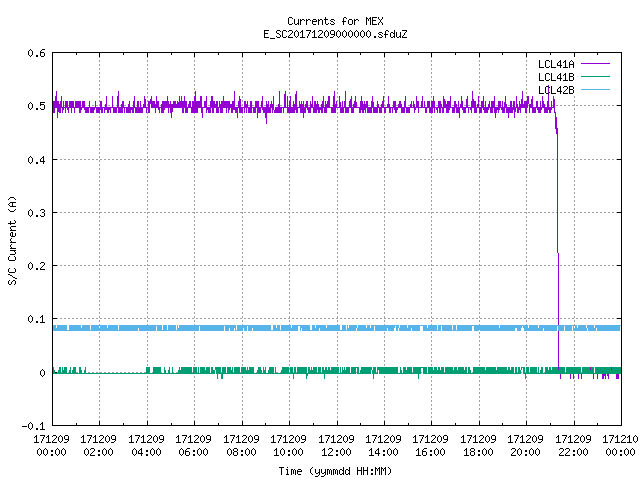Click the 0.6 y-axis tick value
Screen dimensions: 640x480
(36, 53)
